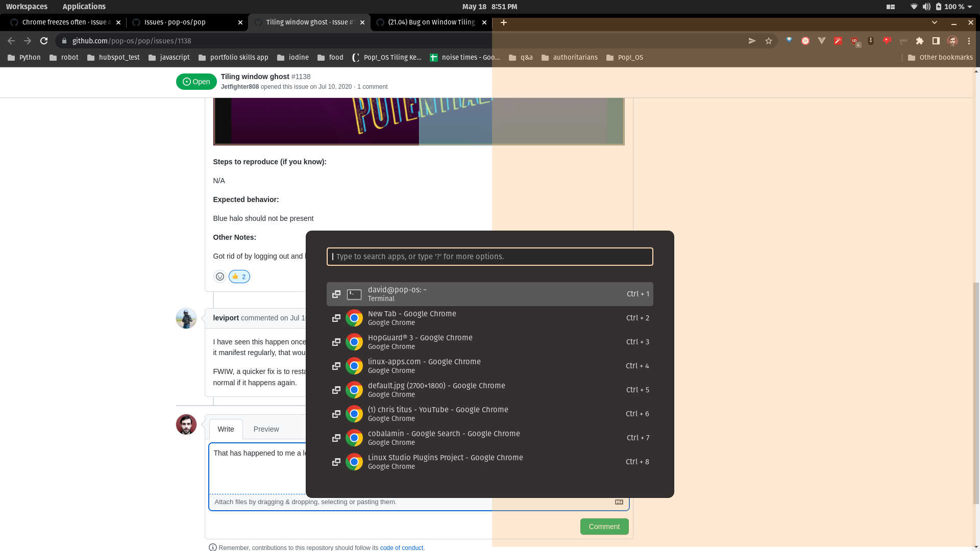Follow the code of conduct link
Screen dimensions: 980x551
[402, 547]
